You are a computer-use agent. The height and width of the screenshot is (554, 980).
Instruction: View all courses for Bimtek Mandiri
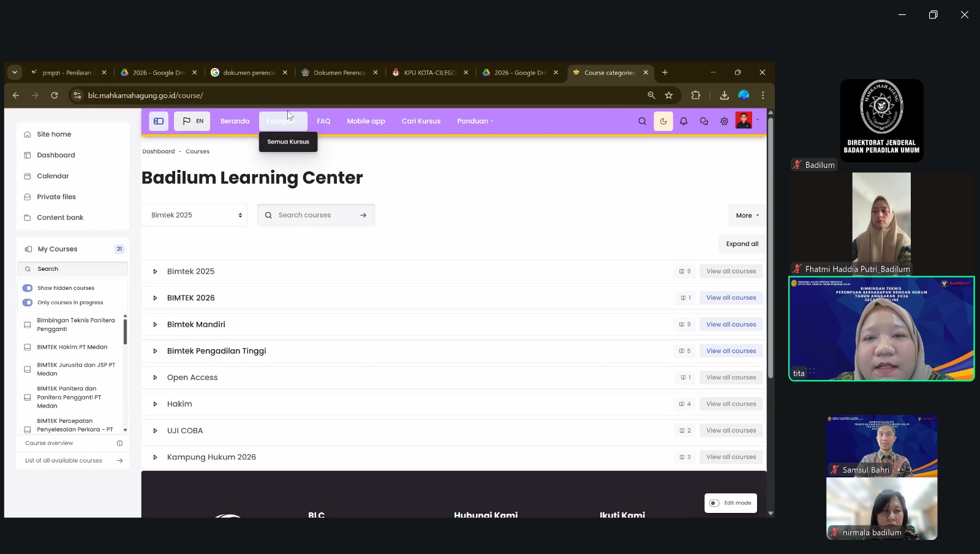click(731, 325)
